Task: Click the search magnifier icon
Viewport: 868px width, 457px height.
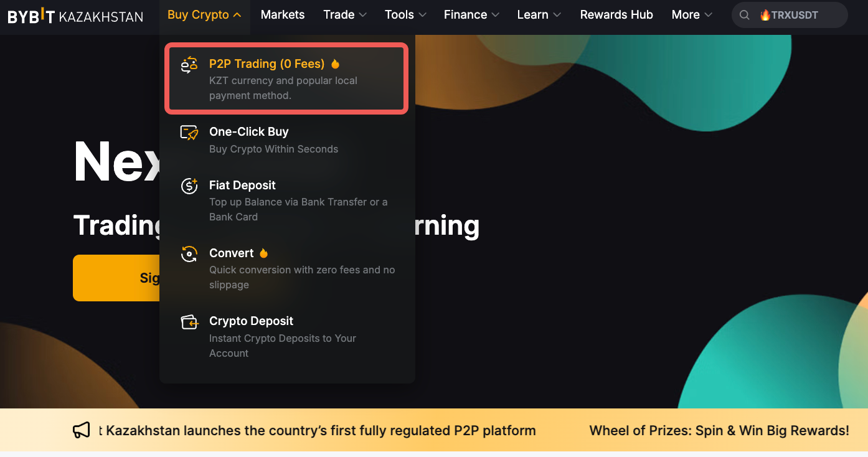Action: [744, 15]
